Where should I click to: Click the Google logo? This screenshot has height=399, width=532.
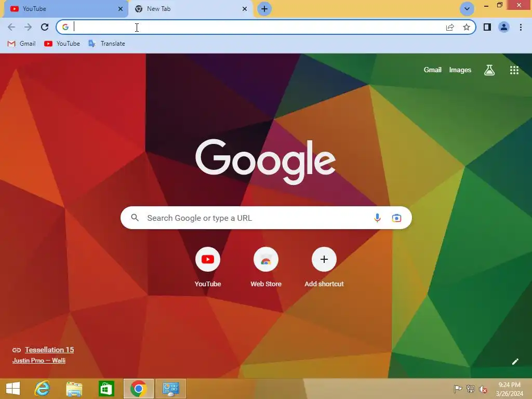pos(265,162)
